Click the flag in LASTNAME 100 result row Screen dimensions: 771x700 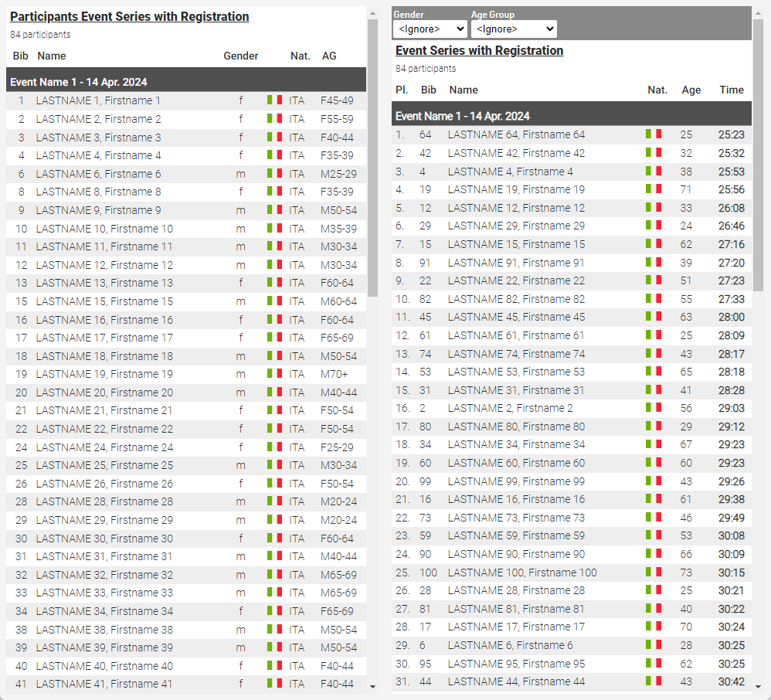tap(654, 573)
